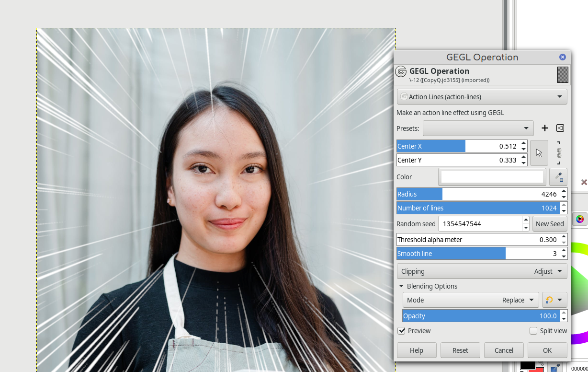
Task: Open the layer mode group switch dropdown
Action: (x=554, y=300)
